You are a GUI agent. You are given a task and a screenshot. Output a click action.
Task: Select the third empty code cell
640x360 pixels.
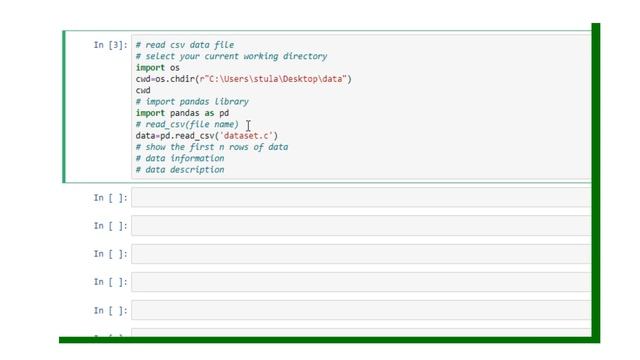tap(361, 254)
